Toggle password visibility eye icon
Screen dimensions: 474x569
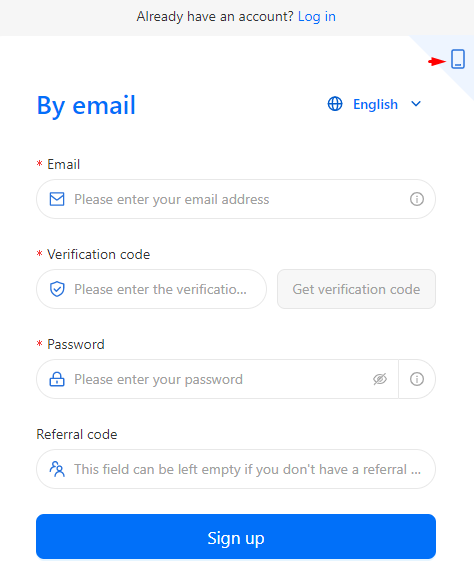pos(380,379)
